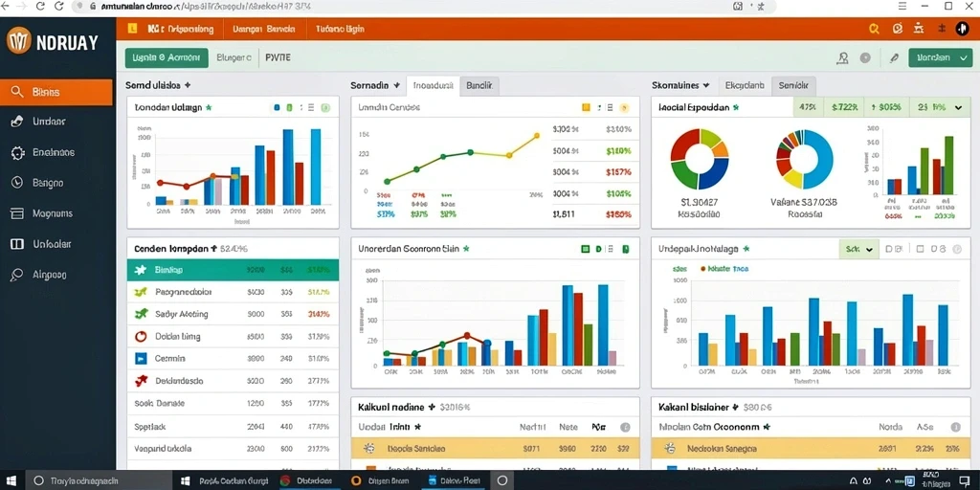
Task: Expand the Sernadia section header
Action: [x=374, y=85]
